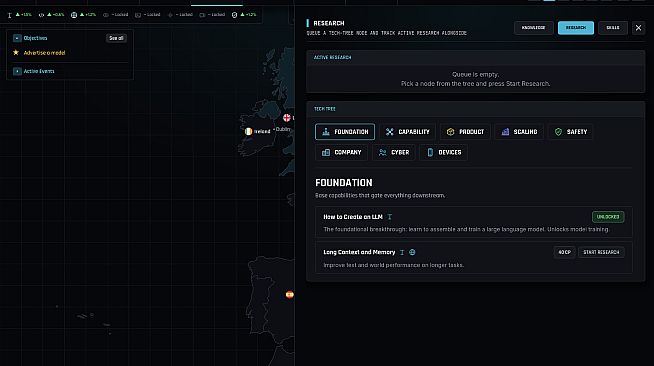Expand the Active Events section
654x366 pixels.
[17, 71]
